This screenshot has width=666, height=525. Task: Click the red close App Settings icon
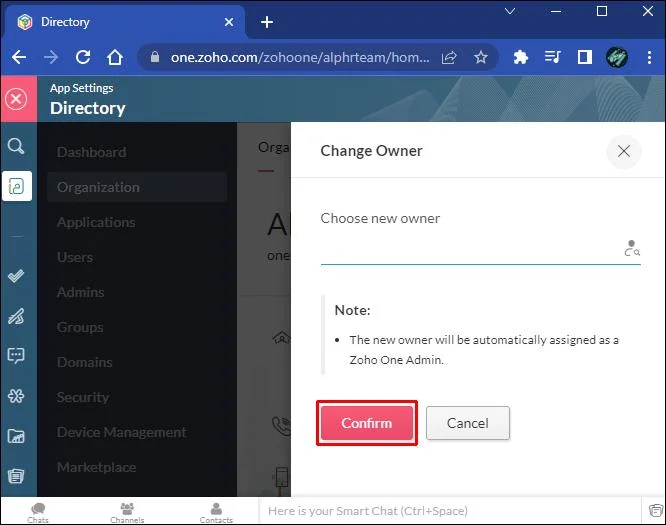[16, 99]
